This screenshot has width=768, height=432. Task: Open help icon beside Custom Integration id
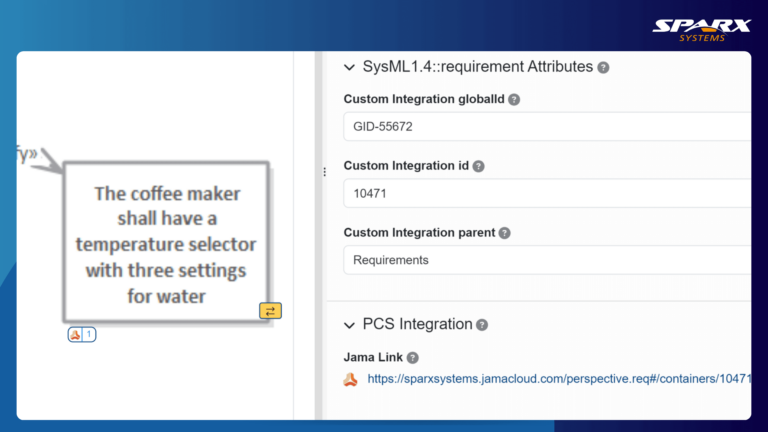pyautogui.click(x=479, y=167)
